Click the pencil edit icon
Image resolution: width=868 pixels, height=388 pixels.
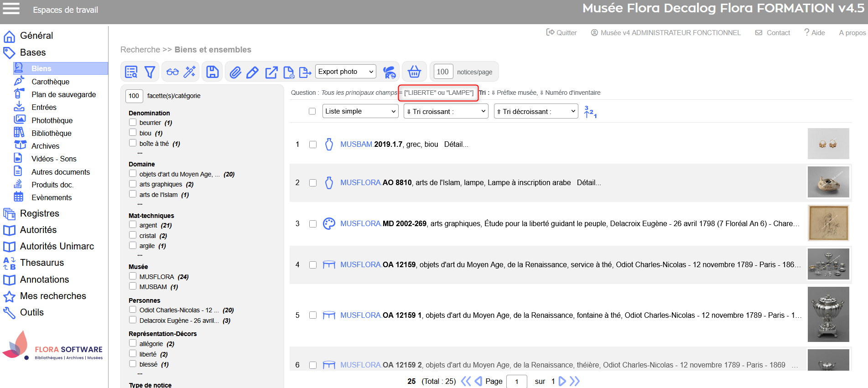point(252,72)
